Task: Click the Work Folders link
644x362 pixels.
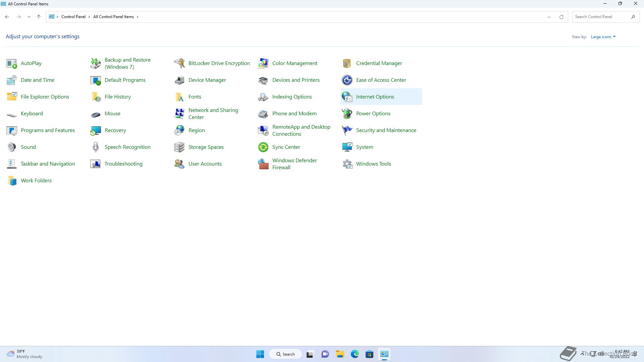Action: (x=36, y=181)
